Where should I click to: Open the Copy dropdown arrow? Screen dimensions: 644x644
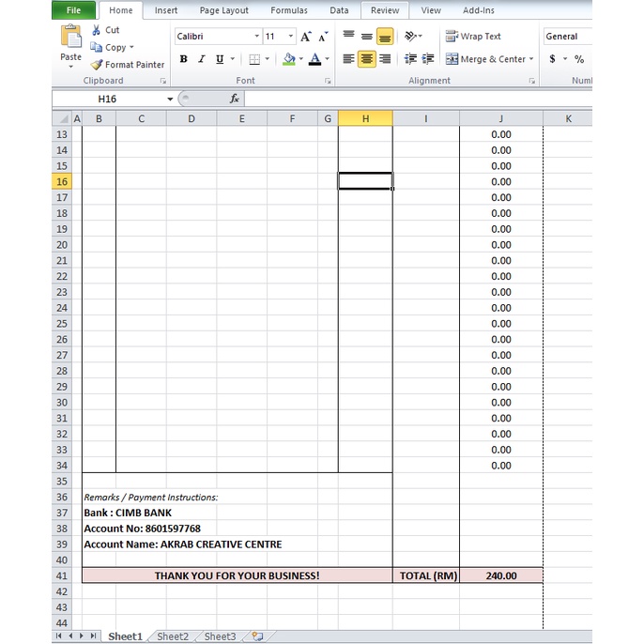(x=131, y=47)
